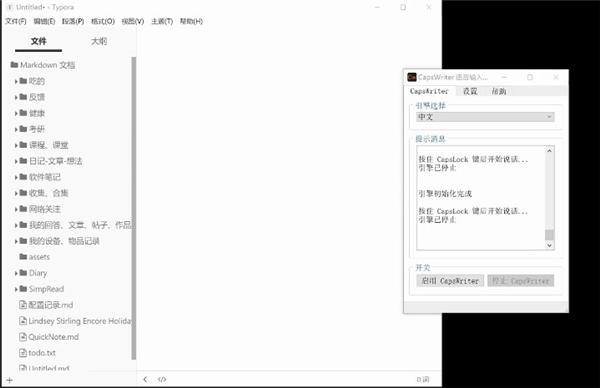Screen dimensions: 600x388
Task: Expand the 反馈 folder arrow
Action: (x=16, y=97)
